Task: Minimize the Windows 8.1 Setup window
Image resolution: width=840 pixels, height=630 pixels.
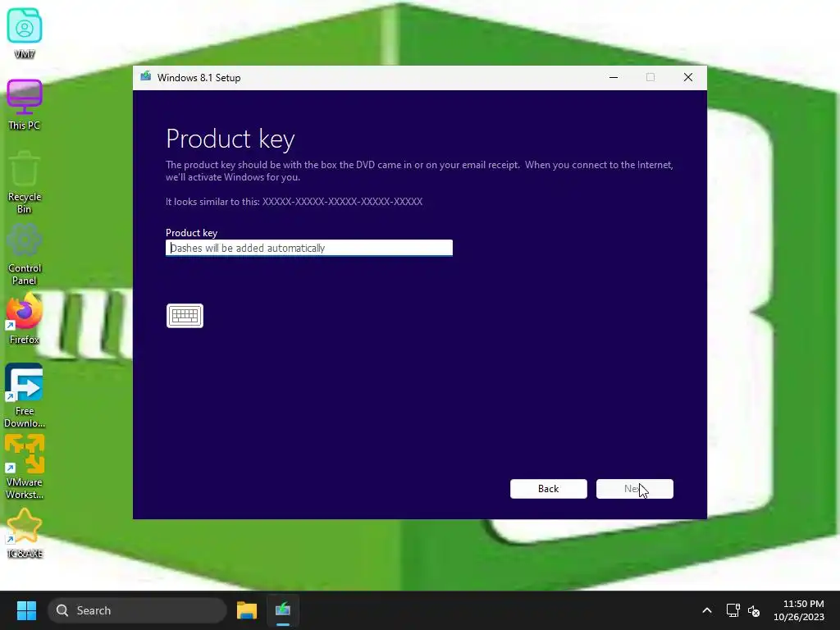Action: coord(614,77)
